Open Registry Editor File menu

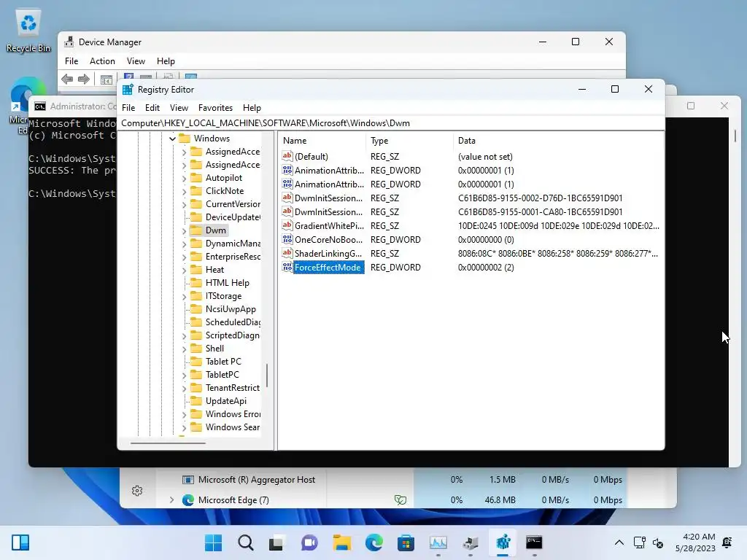(128, 108)
